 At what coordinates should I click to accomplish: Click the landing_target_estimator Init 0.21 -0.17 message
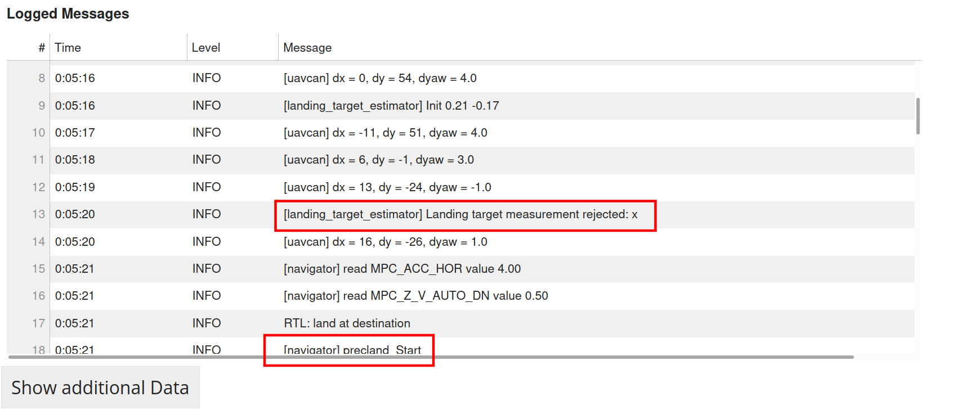391,106
